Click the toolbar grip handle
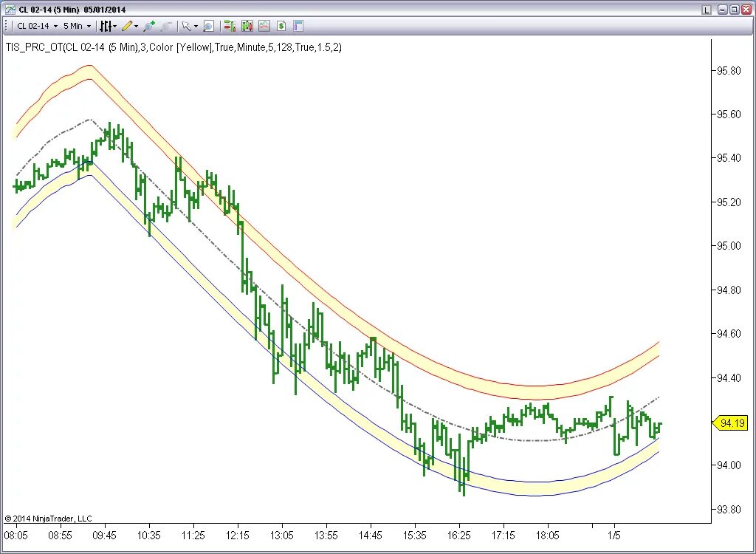The height and width of the screenshot is (554, 756). [6, 26]
